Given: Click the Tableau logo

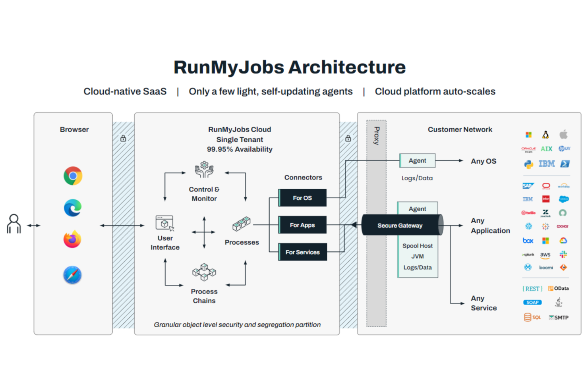Looking at the screenshot, I should (545, 226).
